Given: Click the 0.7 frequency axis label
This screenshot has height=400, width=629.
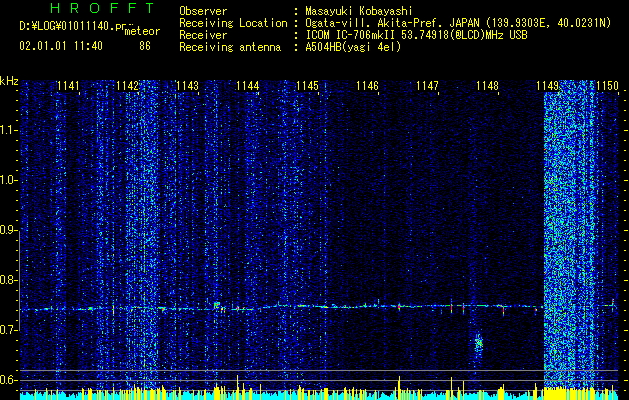Looking at the screenshot, I should coord(9,330).
